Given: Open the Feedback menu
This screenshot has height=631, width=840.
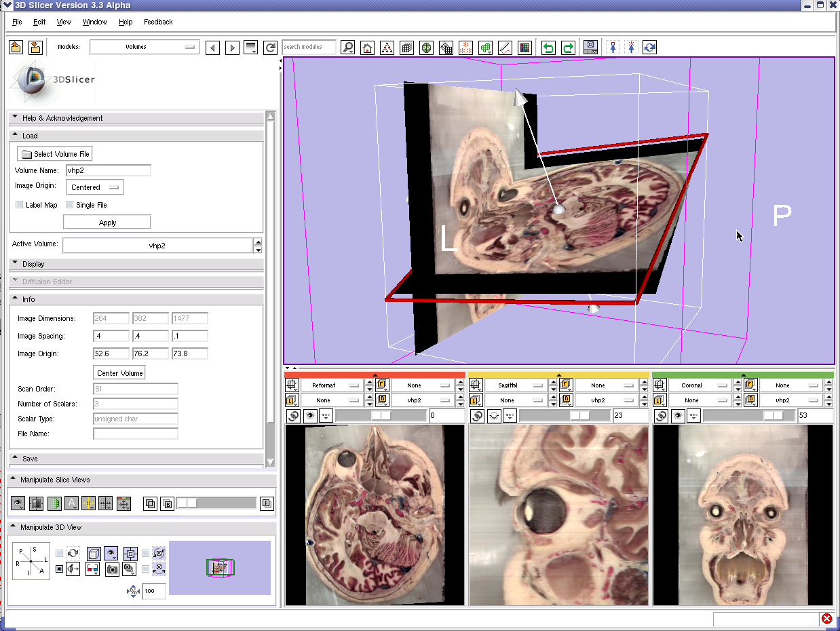Looking at the screenshot, I should point(158,22).
